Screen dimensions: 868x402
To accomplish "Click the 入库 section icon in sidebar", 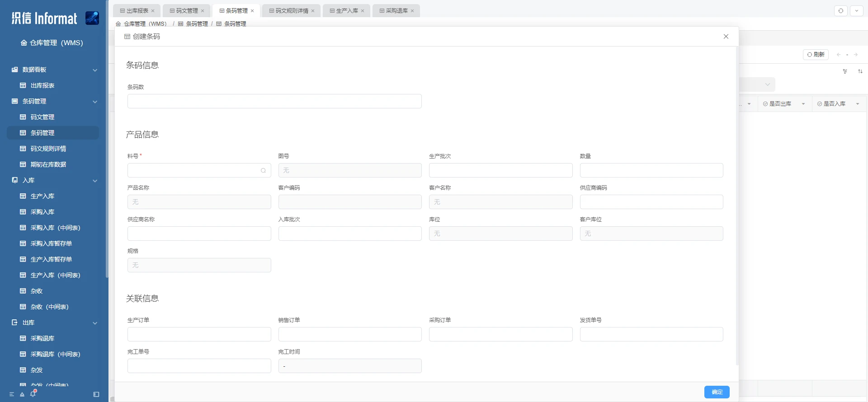I will 15,180.
